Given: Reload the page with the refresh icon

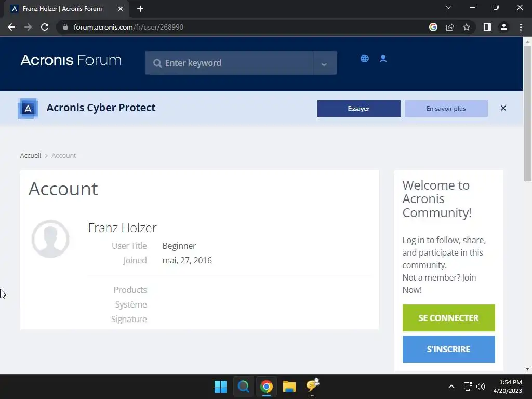Looking at the screenshot, I should [x=45, y=27].
